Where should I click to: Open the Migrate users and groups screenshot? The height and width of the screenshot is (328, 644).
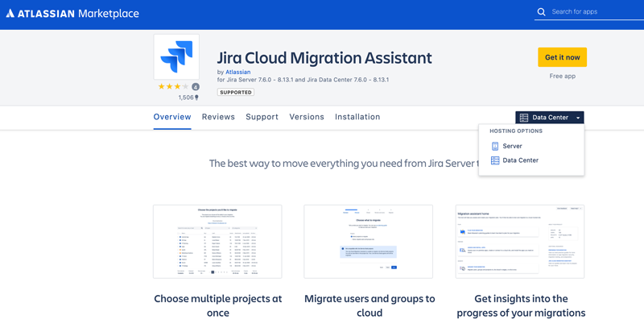point(369,242)
